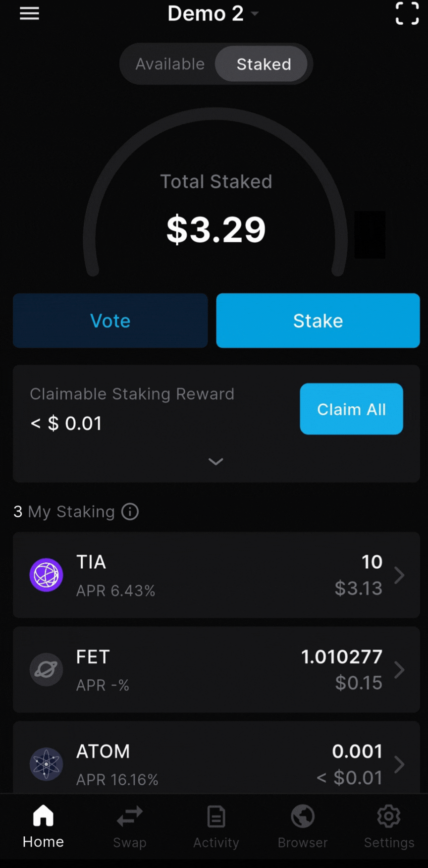This screenshot has width=428, height=868.
Task: Claim all staking rewards
Action: (351, 409)
